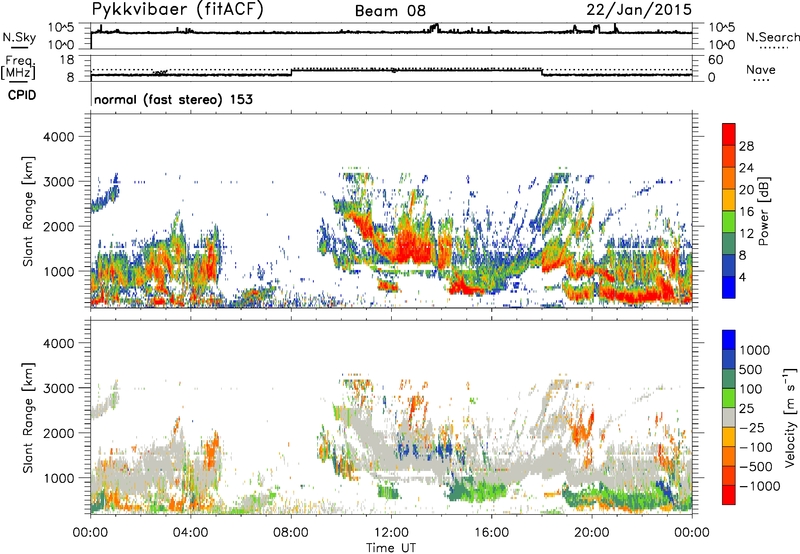The height and width of the screenshot is (554, 800).
Task: Click the gray segment of the velocity colorbar
Action: click(729, 418)
